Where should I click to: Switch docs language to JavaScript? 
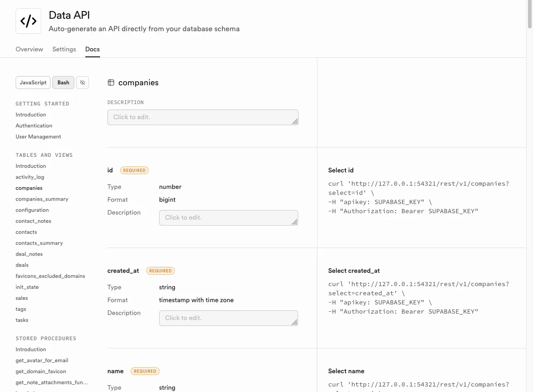33,83
